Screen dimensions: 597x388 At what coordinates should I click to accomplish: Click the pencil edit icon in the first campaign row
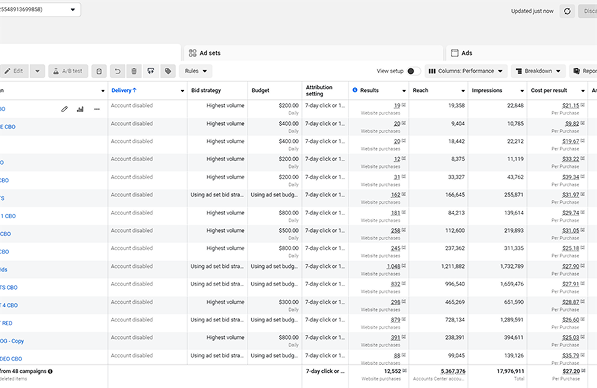(64, 109)
